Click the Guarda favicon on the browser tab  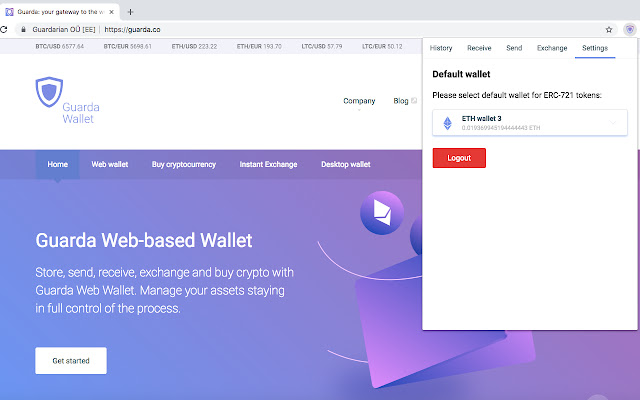(x=9, y=12)
